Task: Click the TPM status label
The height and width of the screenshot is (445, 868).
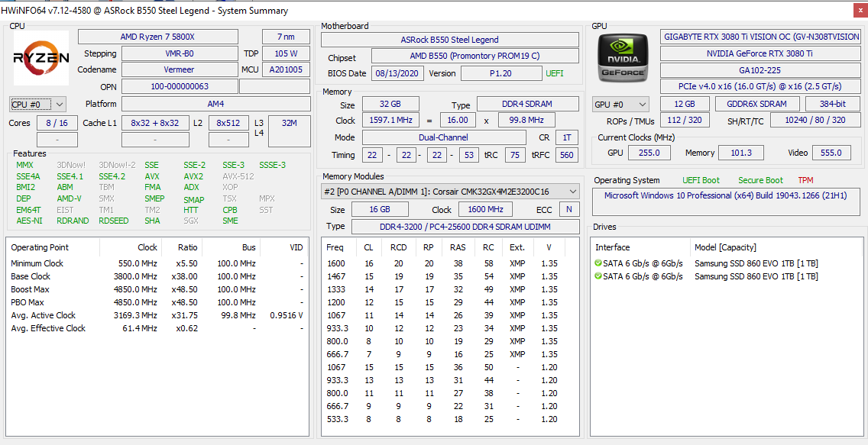Action: (805, 180)
